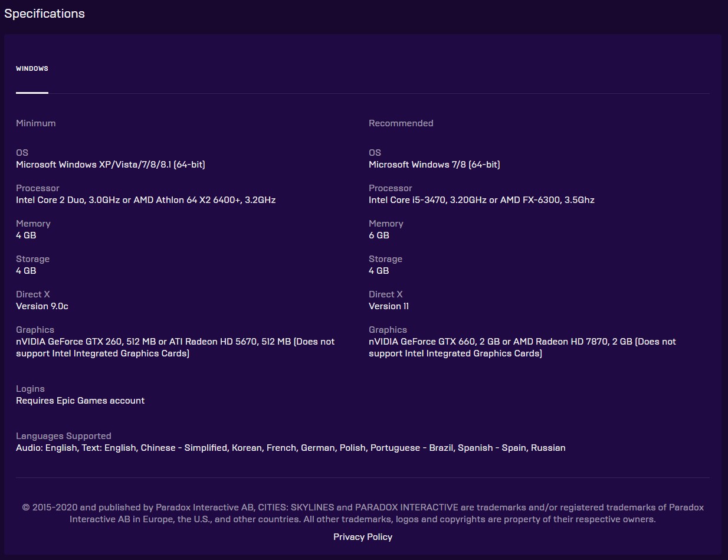The width and height of the screenshot is (728, 560).
Task: Click the audio and text languages list
Action: click(x=291, y=448)
